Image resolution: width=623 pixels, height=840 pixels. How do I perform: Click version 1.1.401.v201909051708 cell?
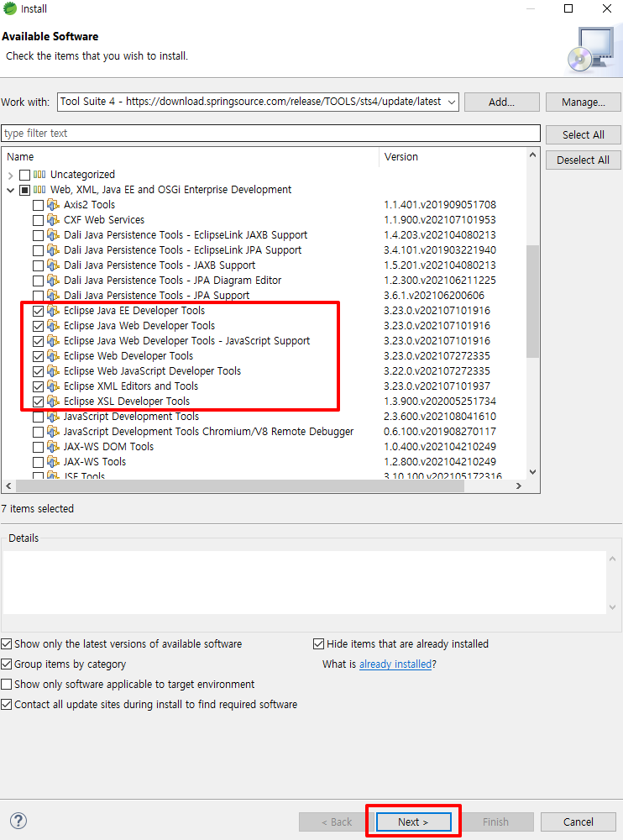pos(440,205)
